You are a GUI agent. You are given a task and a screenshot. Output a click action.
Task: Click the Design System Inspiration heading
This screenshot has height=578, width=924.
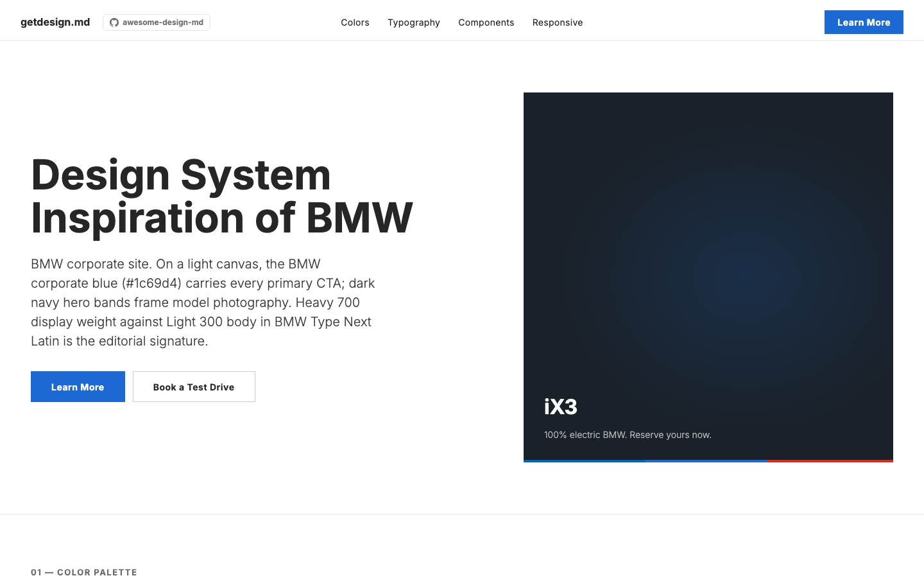221,196
